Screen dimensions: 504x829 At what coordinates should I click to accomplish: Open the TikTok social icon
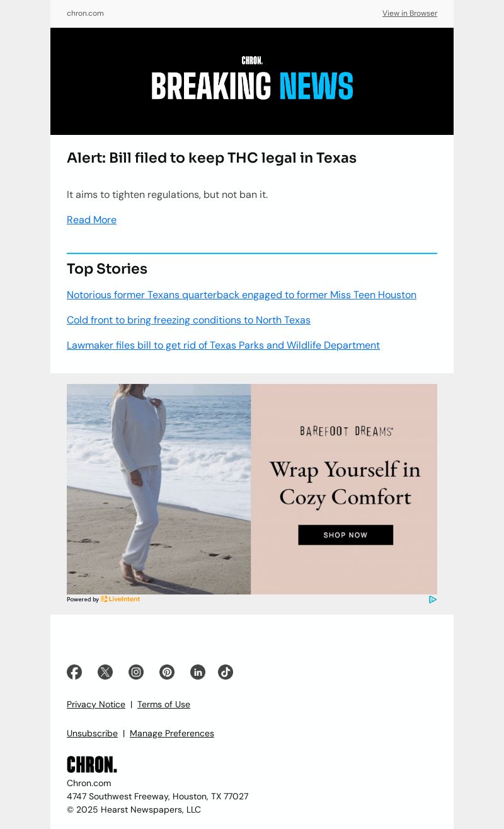pos(226,672)
